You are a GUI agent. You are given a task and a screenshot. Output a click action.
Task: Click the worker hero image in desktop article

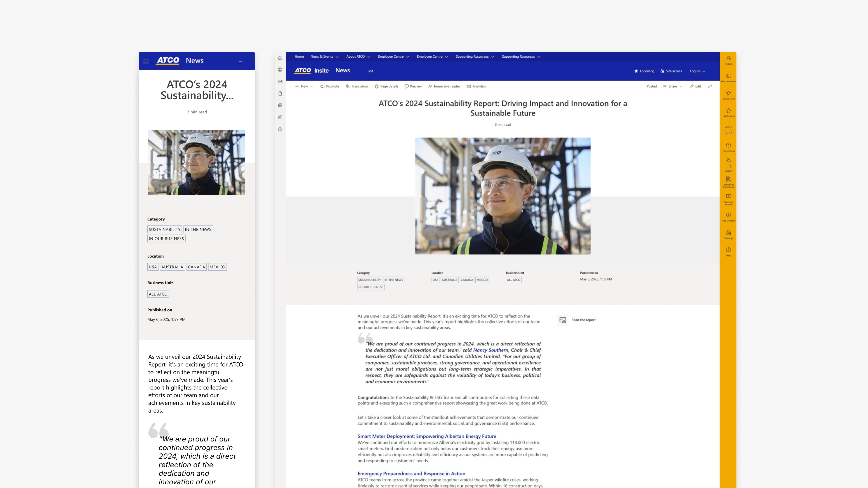click(x=502, y=196)
